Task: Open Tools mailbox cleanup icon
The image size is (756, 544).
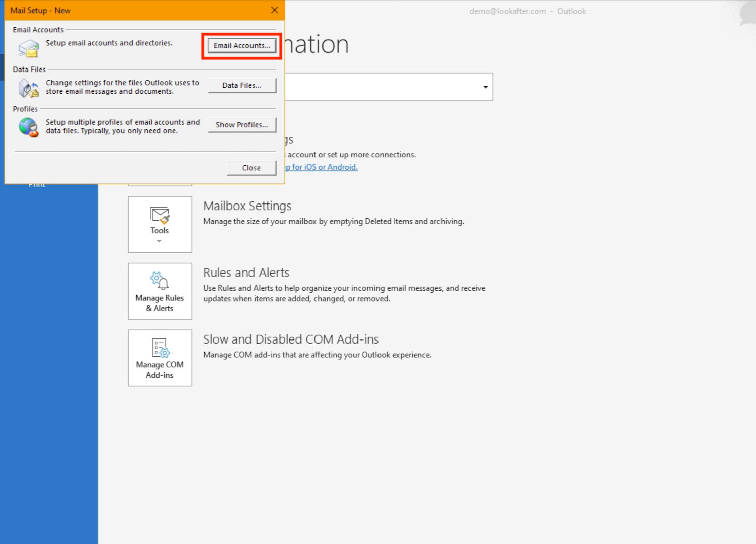Action: click(x=160, y=216)
